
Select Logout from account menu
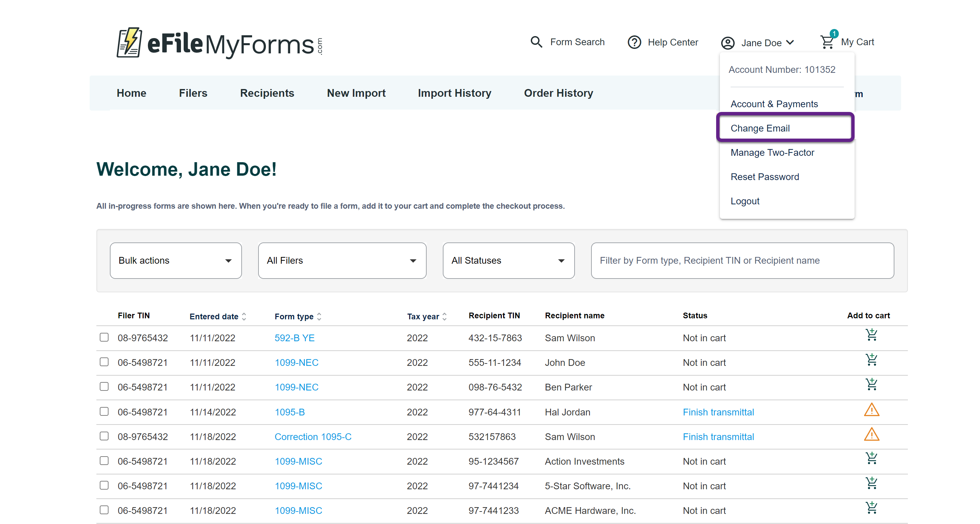(744, 201)
